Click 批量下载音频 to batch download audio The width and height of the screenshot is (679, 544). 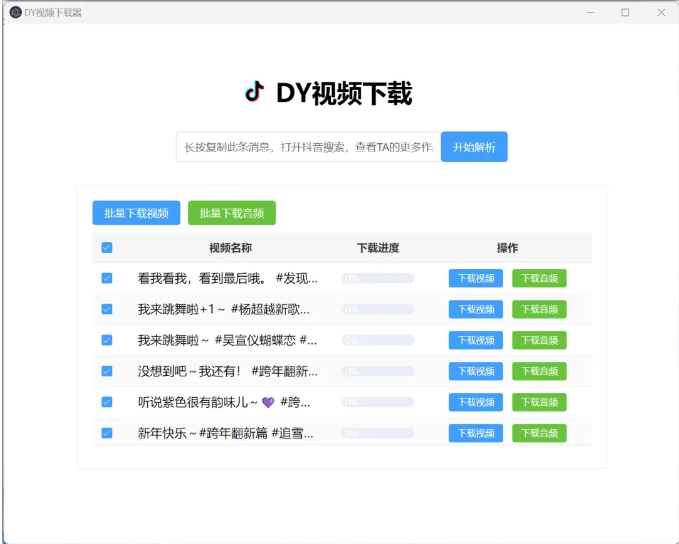[x=232, y=213]
